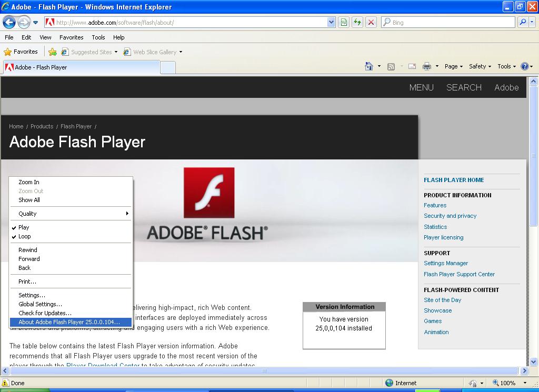Select Print... from context menu

click(71, 282)
